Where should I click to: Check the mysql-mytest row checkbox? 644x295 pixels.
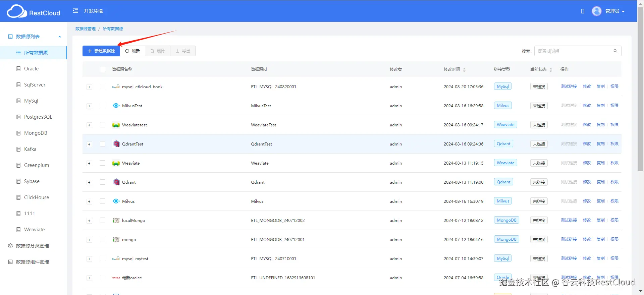[x=103, y=258]
